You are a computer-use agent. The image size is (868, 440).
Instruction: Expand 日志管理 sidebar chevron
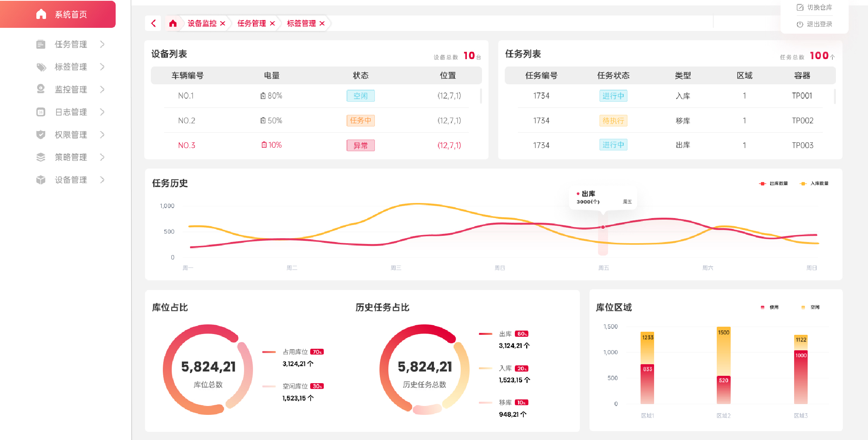(102, 112)
